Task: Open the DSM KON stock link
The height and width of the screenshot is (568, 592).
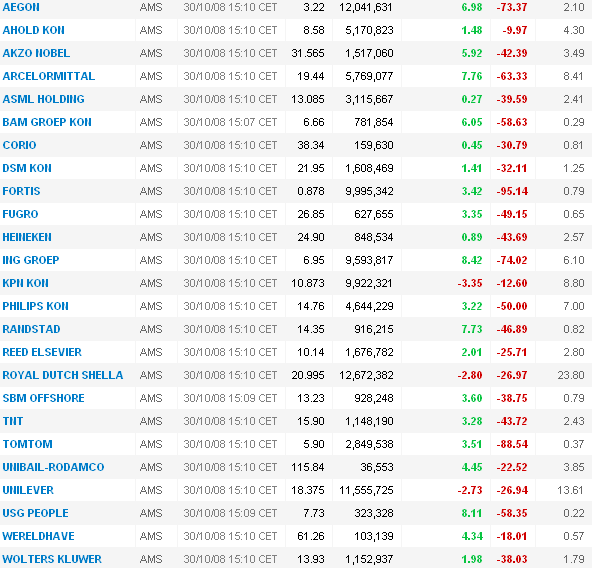Action: (27, 168)
